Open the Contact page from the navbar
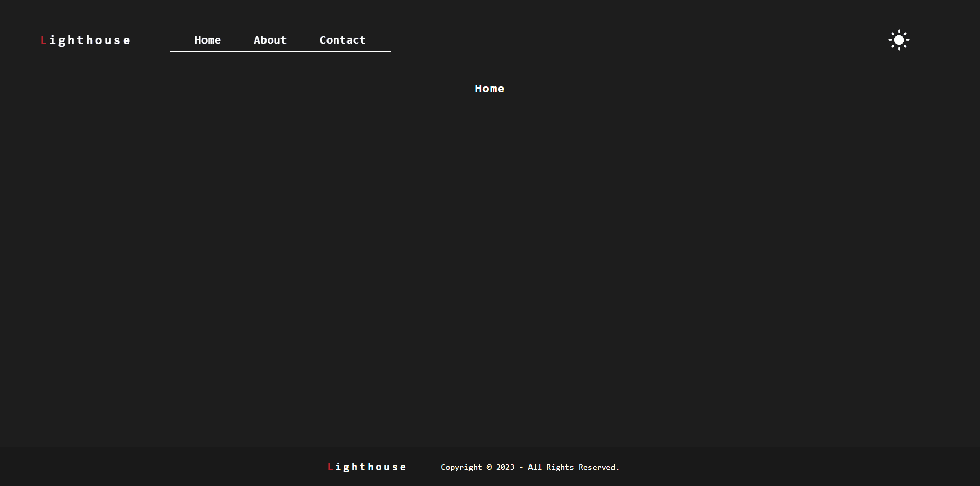Image resolution: width=980 pixels, height=486 pixels. pyautogui.click(x=342, y=40)
